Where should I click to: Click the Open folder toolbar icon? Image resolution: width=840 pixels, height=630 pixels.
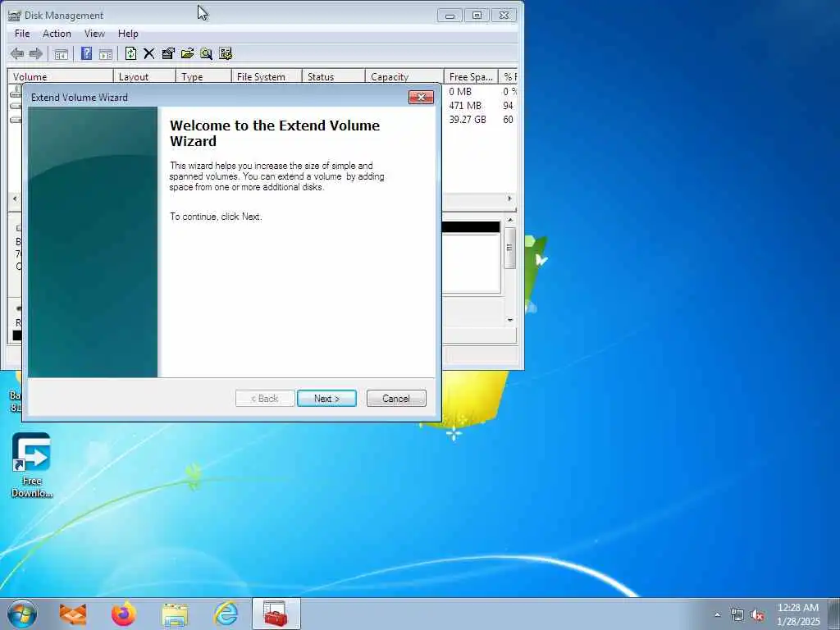click(x=187, y=53)
